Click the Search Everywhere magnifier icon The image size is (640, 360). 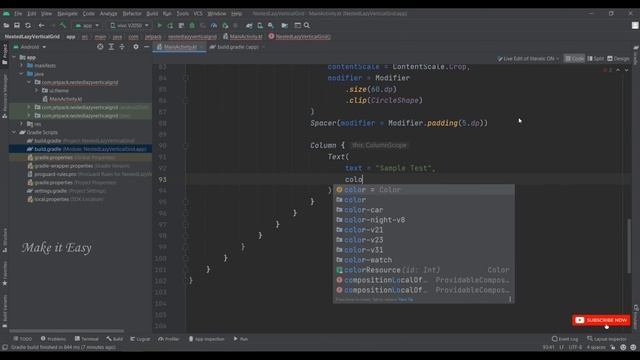tap(307, 25)
